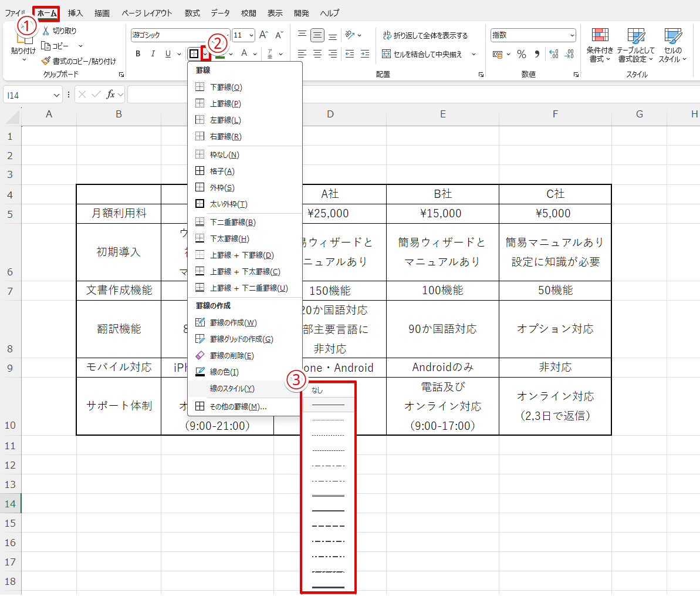
Task: Align text left
Action: coord(302,54)
